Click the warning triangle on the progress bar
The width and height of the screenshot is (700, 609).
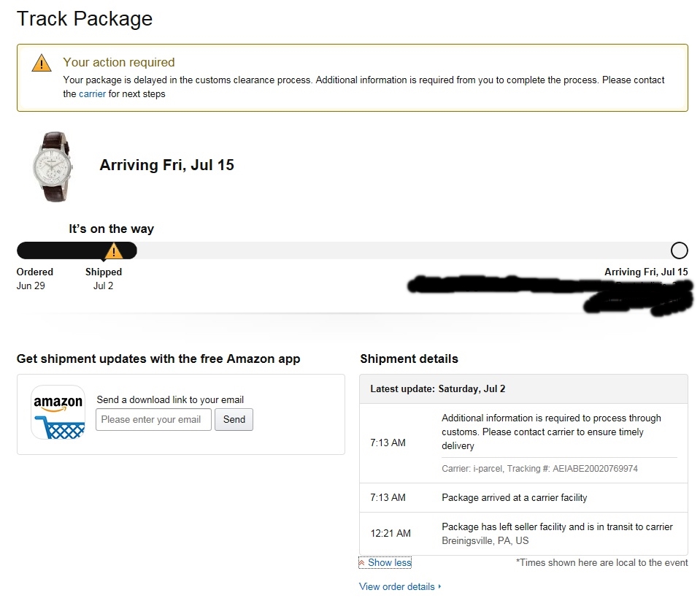(113, 252)
